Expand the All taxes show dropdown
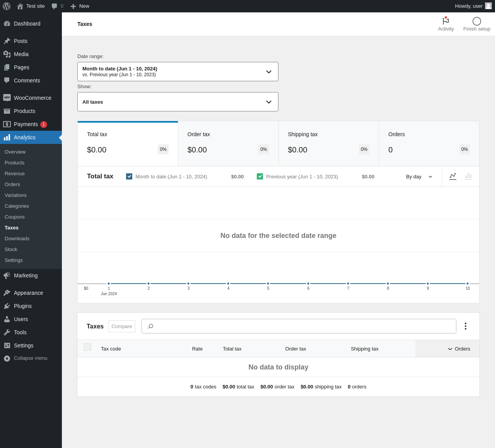Viewport: 495px width, 448px height. tap(178, 102)
